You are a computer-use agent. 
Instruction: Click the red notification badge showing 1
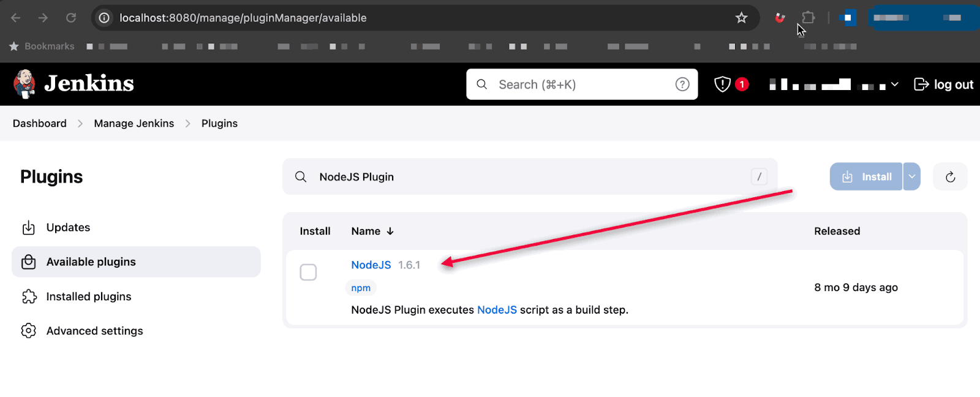pos(742,84)
